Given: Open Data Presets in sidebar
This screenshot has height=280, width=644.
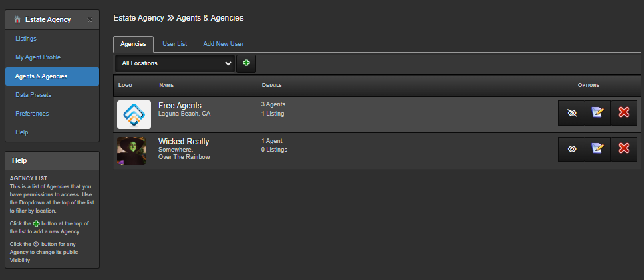Looking at the screenshot, I should 33,95.
